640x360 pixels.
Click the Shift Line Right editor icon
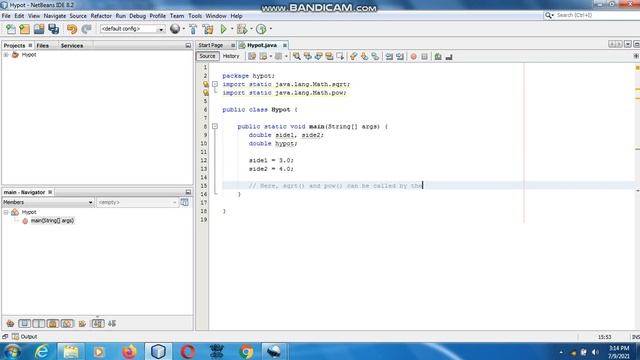click(x=400, y=56)
